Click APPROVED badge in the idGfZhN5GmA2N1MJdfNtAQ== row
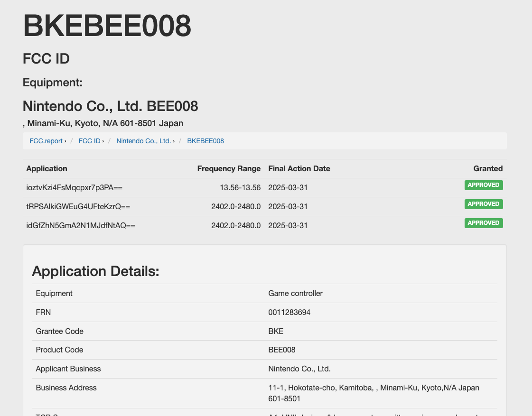Screen dimensions: 532x416 [483, 223]
